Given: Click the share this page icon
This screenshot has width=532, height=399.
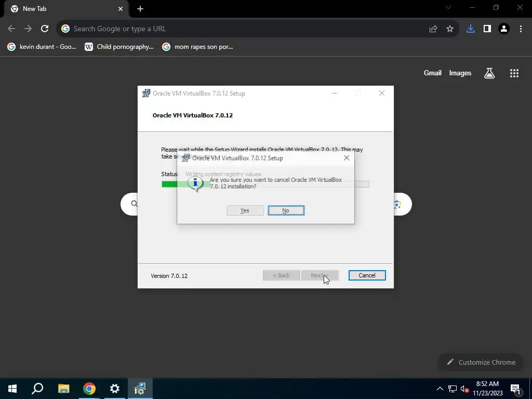Looking at the screenshot, I should pyautogui.click(x=433, y=29).
